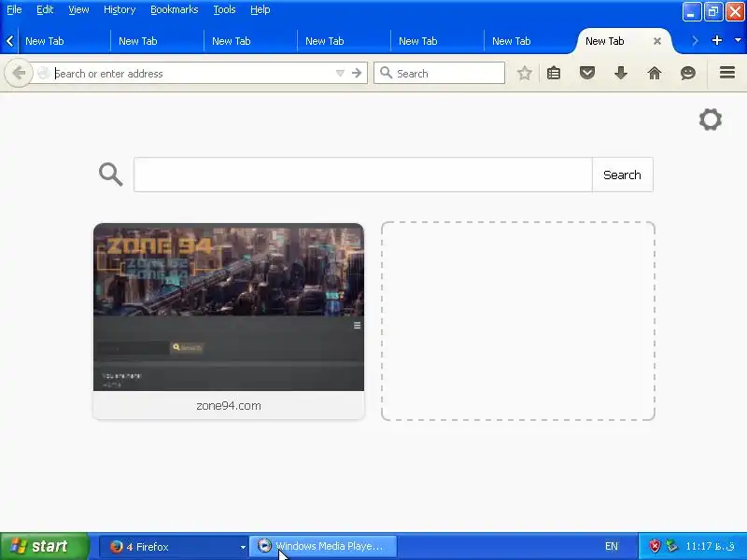Switch to the fourth New Tab
This screenshot has width=747, height=560.
tap(344, 41)
